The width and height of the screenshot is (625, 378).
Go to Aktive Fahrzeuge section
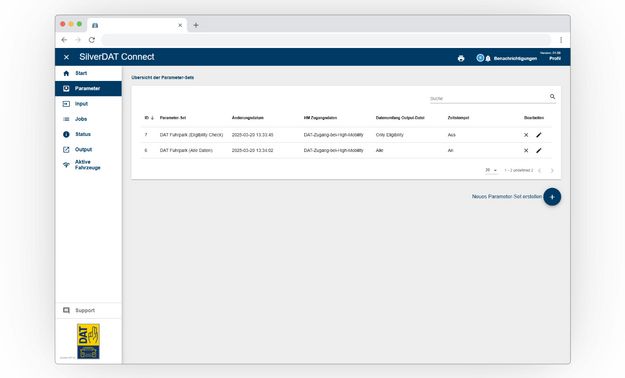tap(88, 165)
